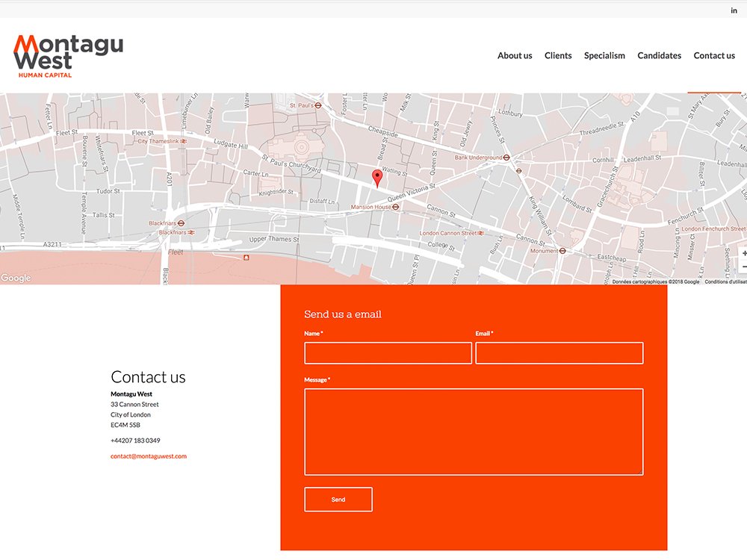This screenshot has width=747, height=560.
Task: Click the 'Queen Victoria St' map label
Action: click(412, 193)
